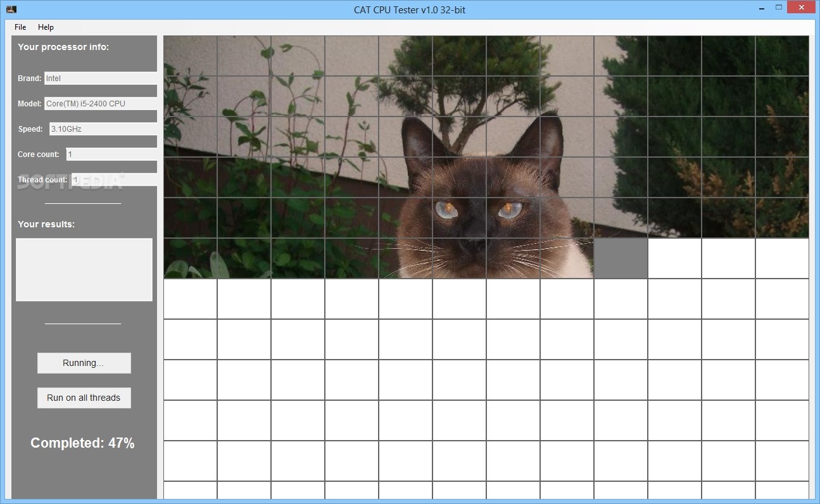Click the Model: label

tap(30, 104)
